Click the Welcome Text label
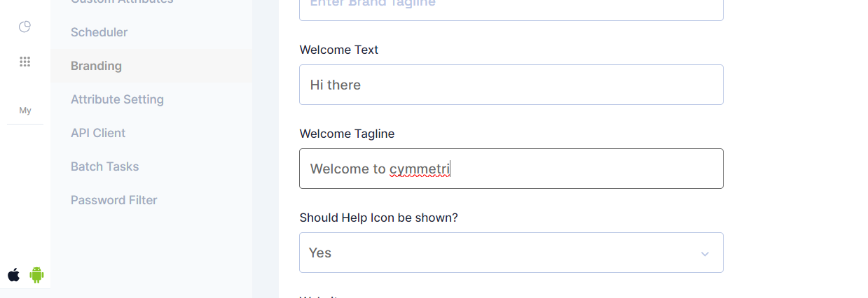The image size is (868, 298). click(338, 50)
